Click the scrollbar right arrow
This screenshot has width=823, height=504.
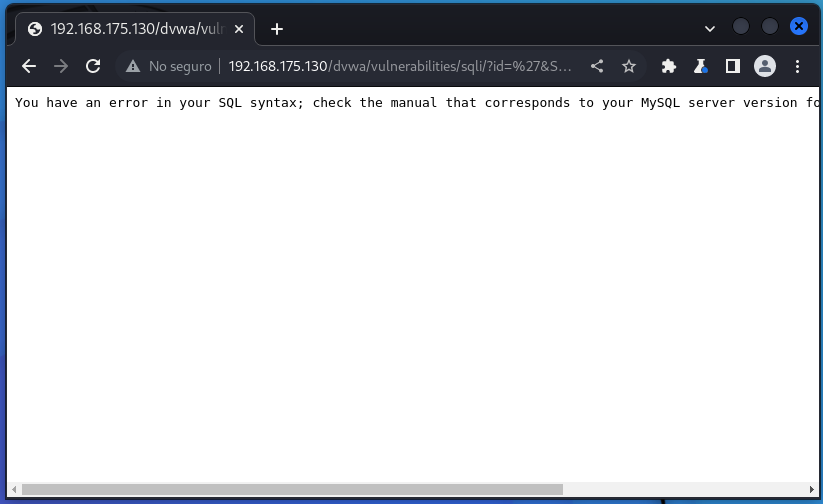811,489
